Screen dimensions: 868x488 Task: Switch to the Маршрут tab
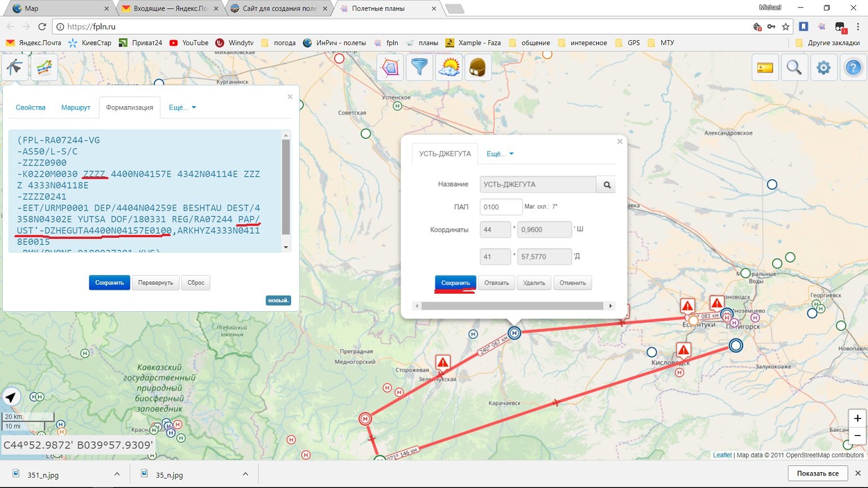point(76,107)
